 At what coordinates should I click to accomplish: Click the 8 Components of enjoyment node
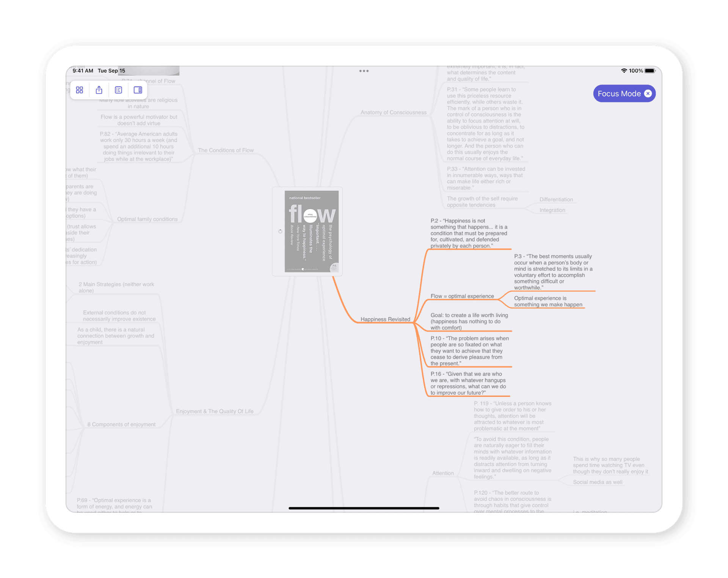pyautogui.click(x=121, y=424)
